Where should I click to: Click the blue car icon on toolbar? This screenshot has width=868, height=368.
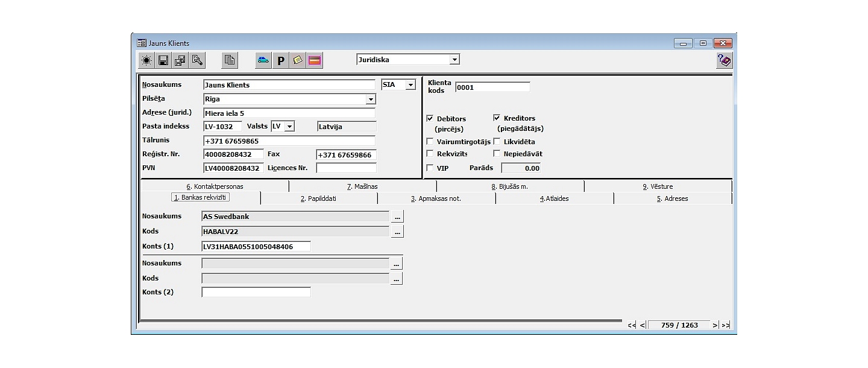[x=265, y=60]
